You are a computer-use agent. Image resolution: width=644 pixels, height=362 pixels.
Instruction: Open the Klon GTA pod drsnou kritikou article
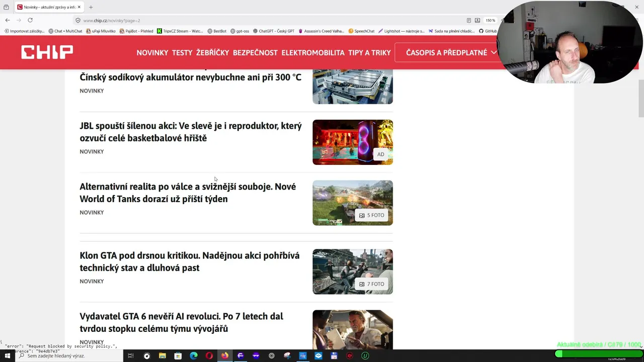190,261
